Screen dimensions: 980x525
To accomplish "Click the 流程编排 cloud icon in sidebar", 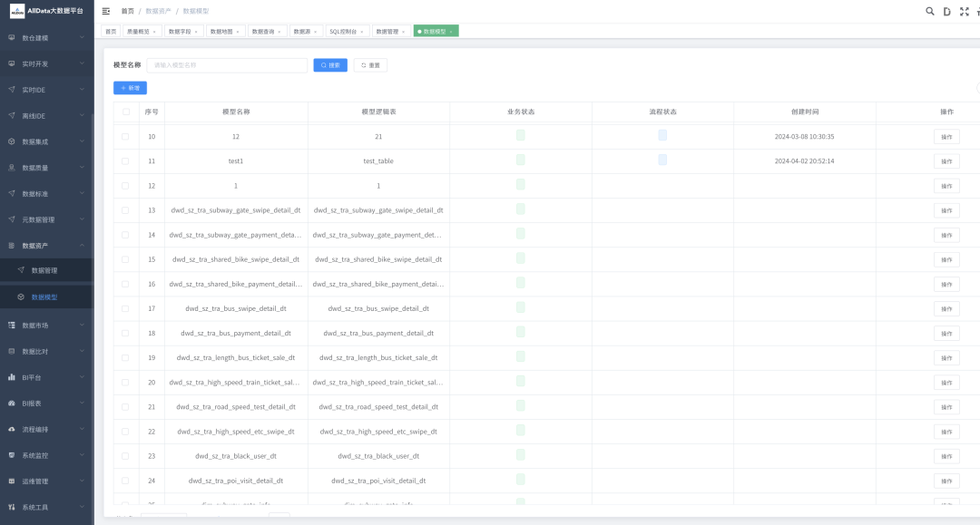I will coord(12,429).
